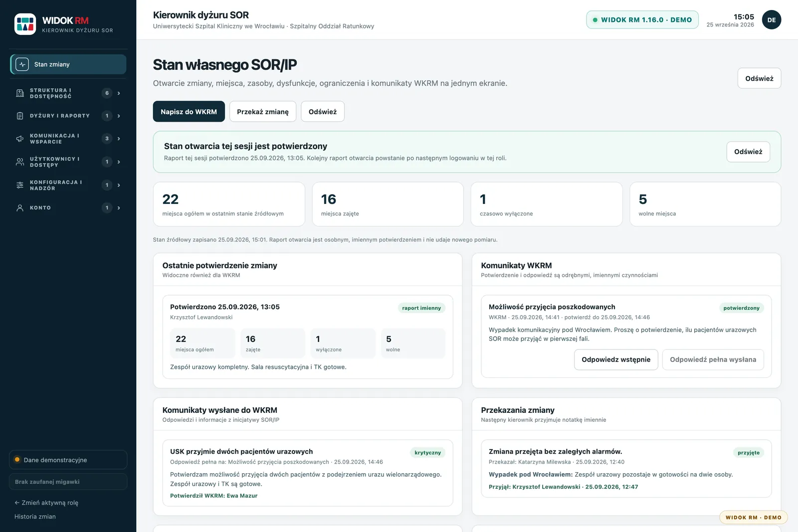This screenshot has height=532, width=798.
Task: Click the message title Możliwość przyjęcia poszkodowanych
Action: point(552,307)
